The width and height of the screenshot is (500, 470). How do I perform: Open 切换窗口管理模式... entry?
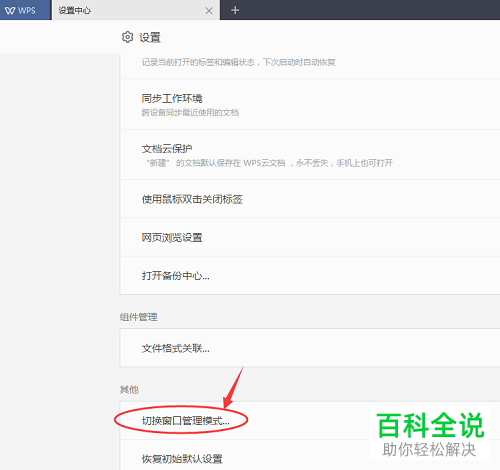coord(310,421)
